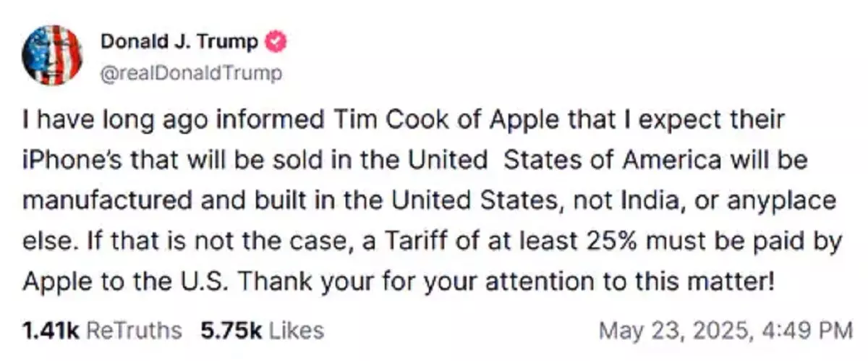Click the American flag profile avatar

[52, 55]
